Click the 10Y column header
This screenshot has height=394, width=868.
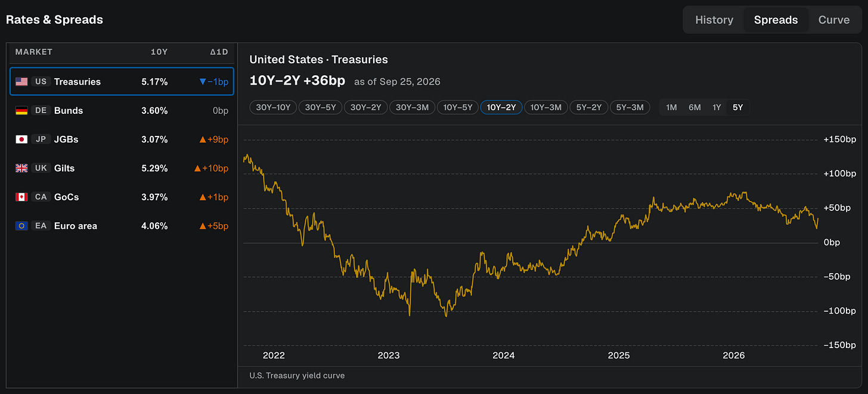(159, 52)
